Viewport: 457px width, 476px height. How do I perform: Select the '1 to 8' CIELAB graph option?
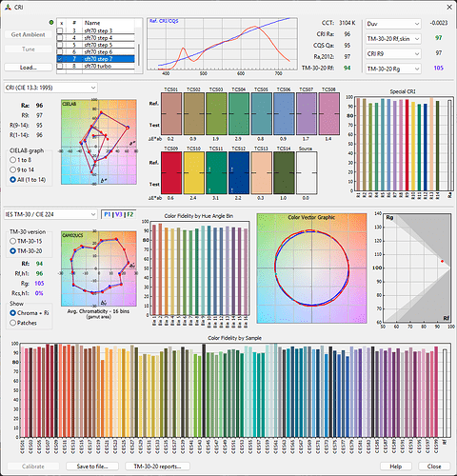12,160
